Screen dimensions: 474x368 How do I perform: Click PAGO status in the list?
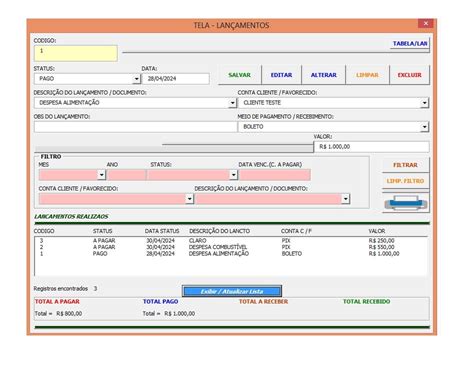pos(100,254)
